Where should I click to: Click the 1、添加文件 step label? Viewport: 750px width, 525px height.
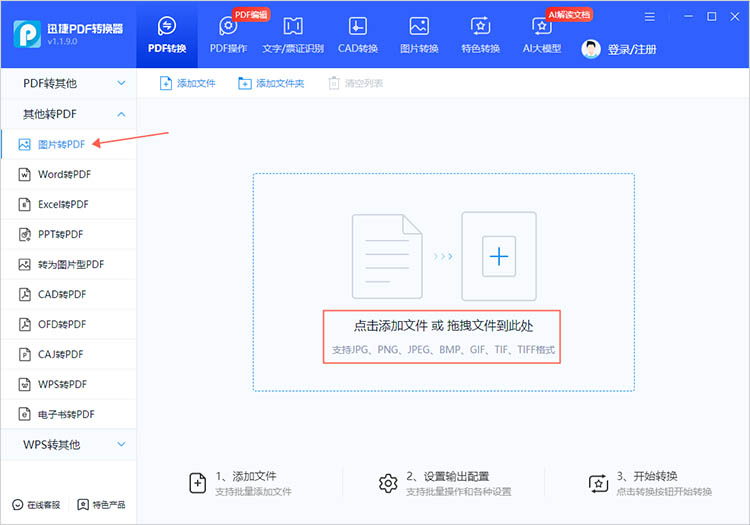click(246, 476)
